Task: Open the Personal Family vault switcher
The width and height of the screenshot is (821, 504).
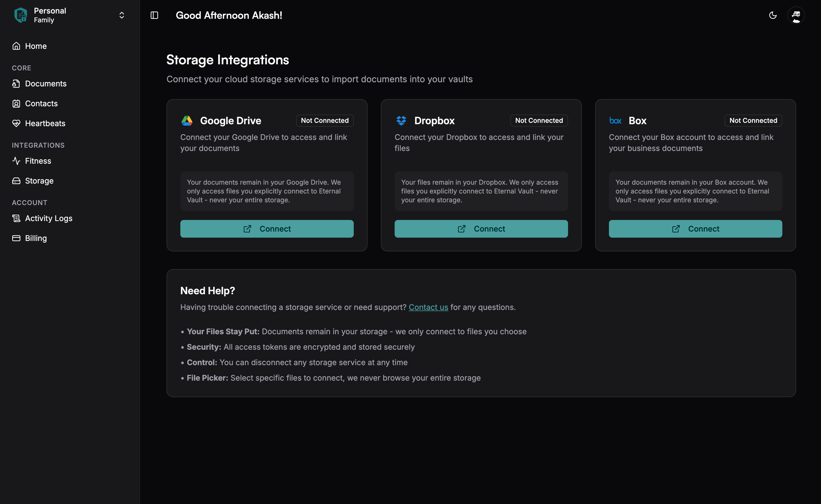Action: [70, 15]
